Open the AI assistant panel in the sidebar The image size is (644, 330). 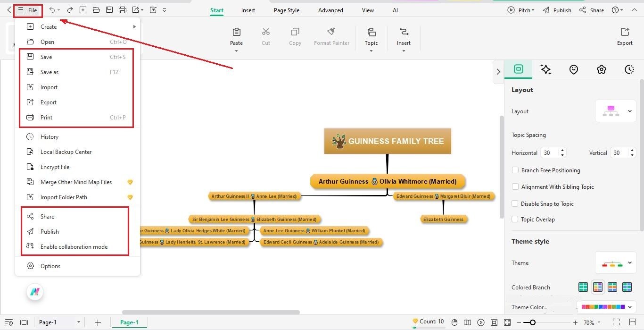pos(546,69)
